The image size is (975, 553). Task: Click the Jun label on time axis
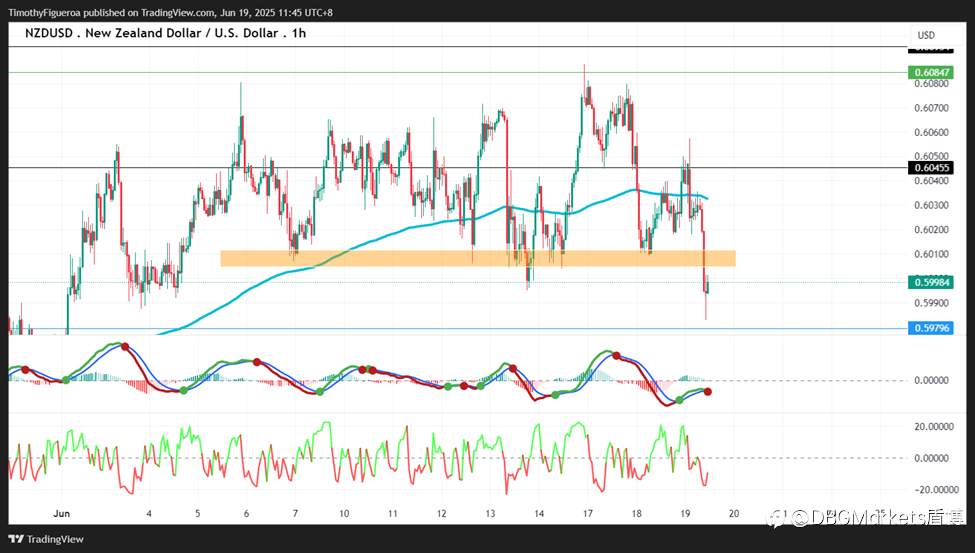coord(62,514)
